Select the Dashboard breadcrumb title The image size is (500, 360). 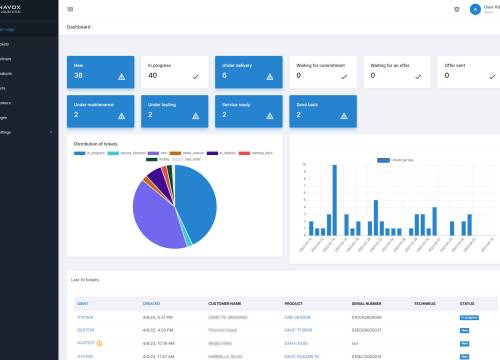pos(78,27)
